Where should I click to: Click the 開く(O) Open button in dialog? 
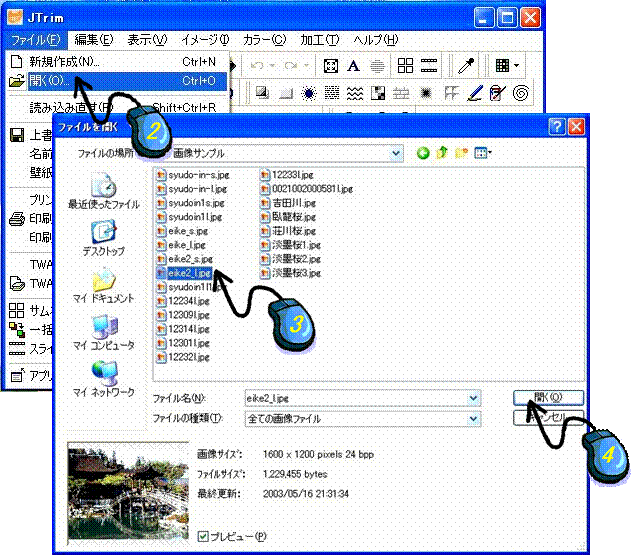[547, 397]
